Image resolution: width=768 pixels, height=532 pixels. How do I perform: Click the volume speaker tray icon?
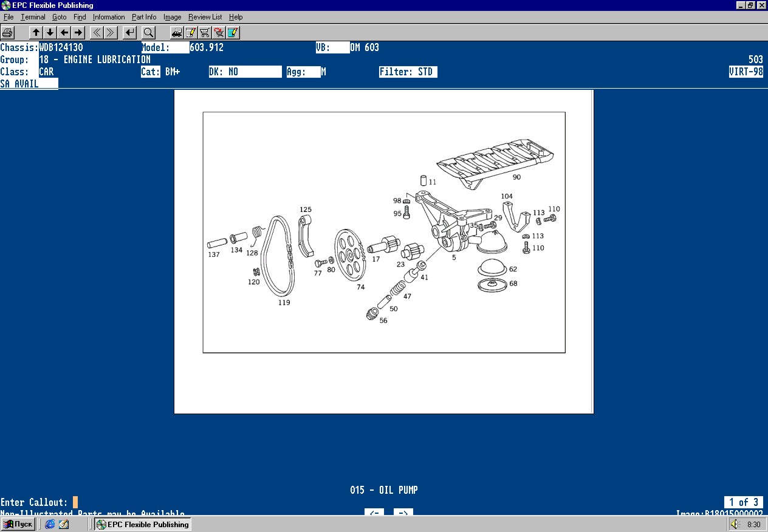point(734,524)
